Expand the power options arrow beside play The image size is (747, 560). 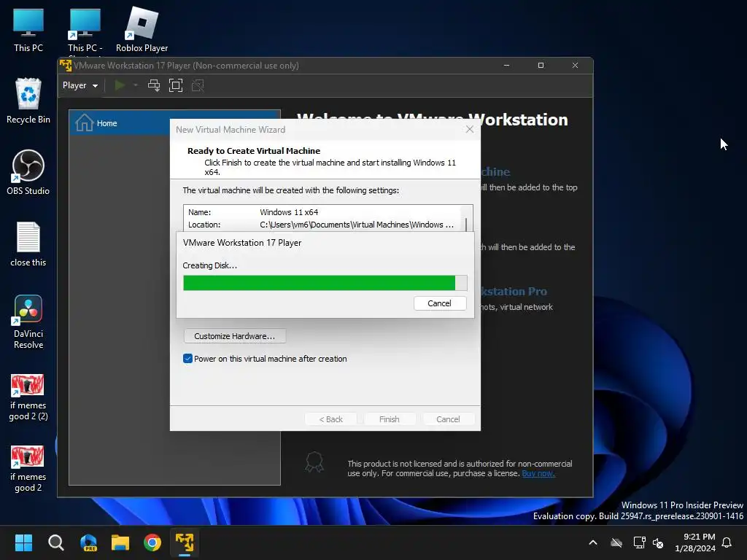point(136,85)
